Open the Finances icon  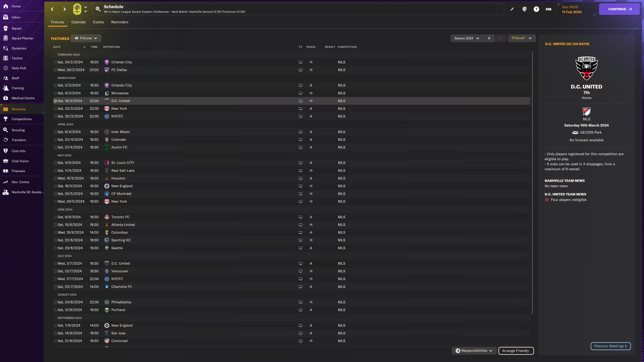click(x=6, y=171)
